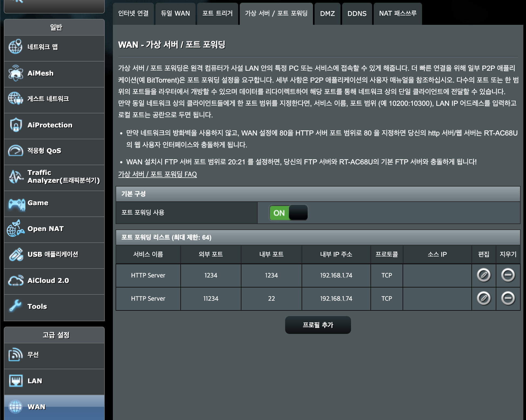Delete the port 11234 forwarding rule
This screenshot has height=420, width=526.
click(508, 299)
